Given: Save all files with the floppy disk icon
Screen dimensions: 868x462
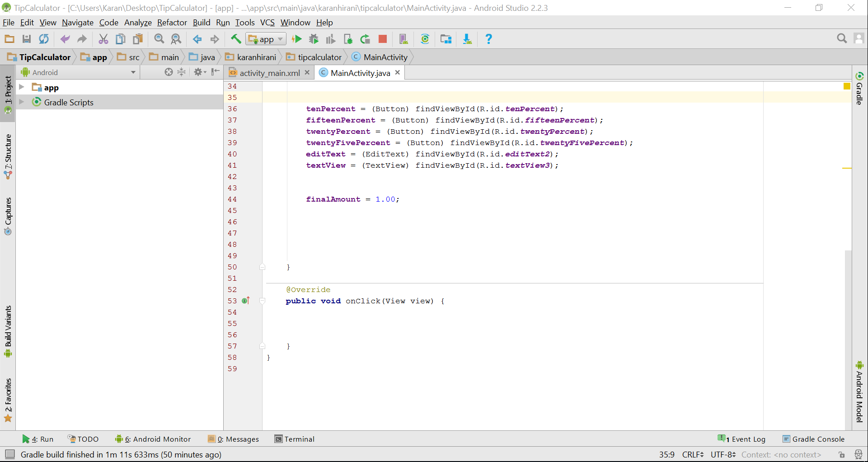Looking at the screenshot, I should [27, 39].
